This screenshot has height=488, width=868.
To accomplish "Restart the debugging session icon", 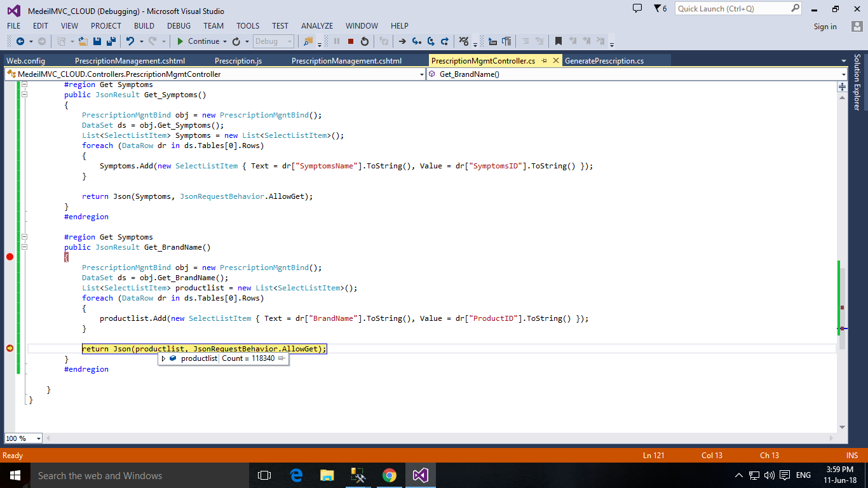I will [x=365, y=41].
